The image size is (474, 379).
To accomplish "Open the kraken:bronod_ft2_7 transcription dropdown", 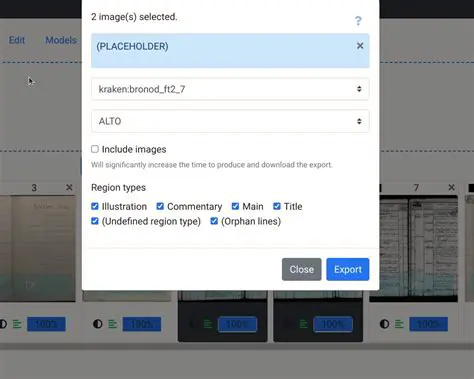I will point(230,89).
